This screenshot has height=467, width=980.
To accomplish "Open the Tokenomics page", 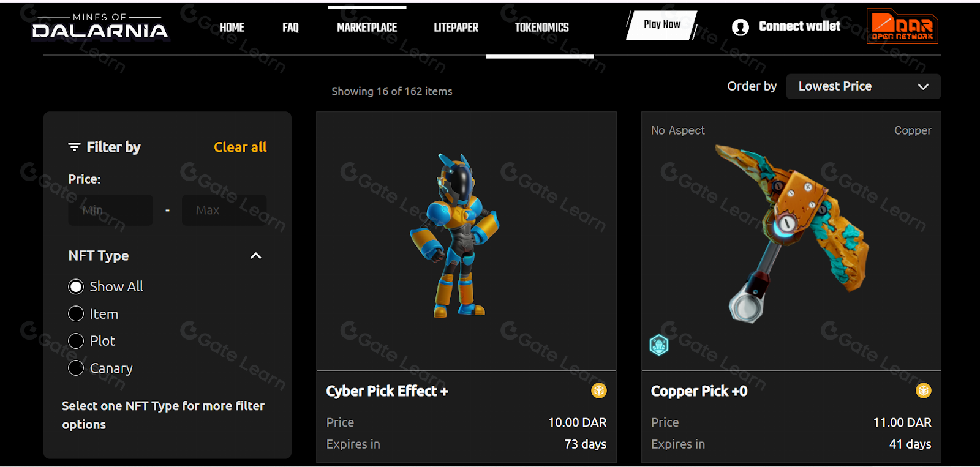I will point(541,28).
